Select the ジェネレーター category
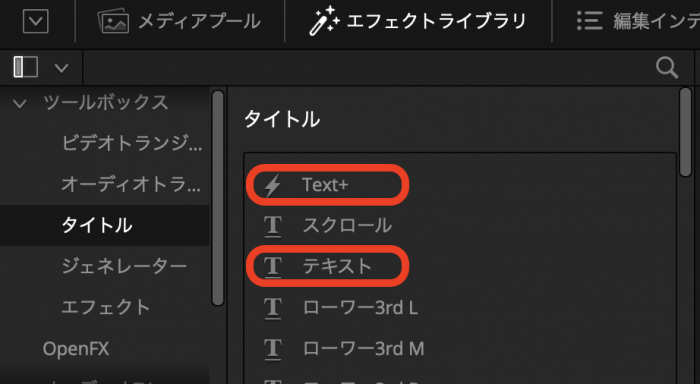Viewport: 700px width, 384px height. (x=124, y=267)
